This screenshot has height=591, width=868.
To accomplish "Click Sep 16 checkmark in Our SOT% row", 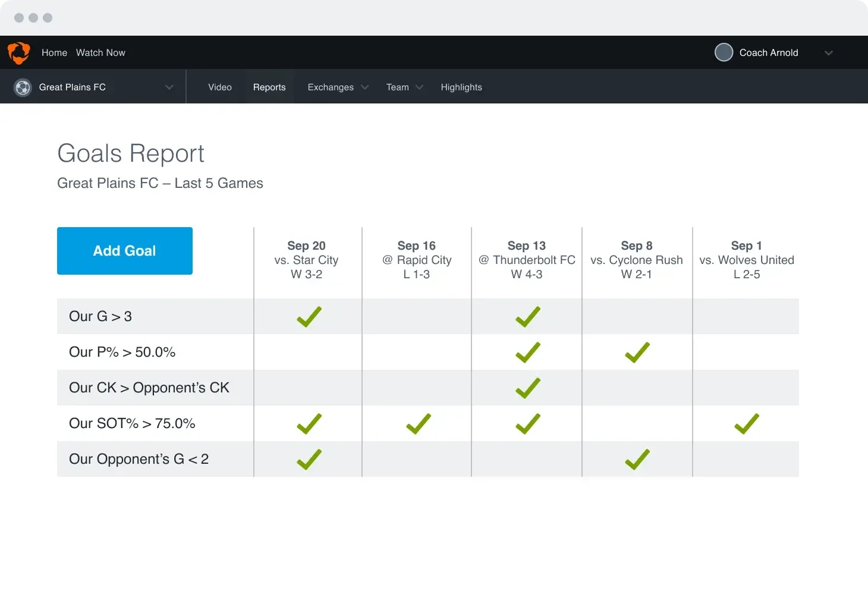I will pos(418,424).
